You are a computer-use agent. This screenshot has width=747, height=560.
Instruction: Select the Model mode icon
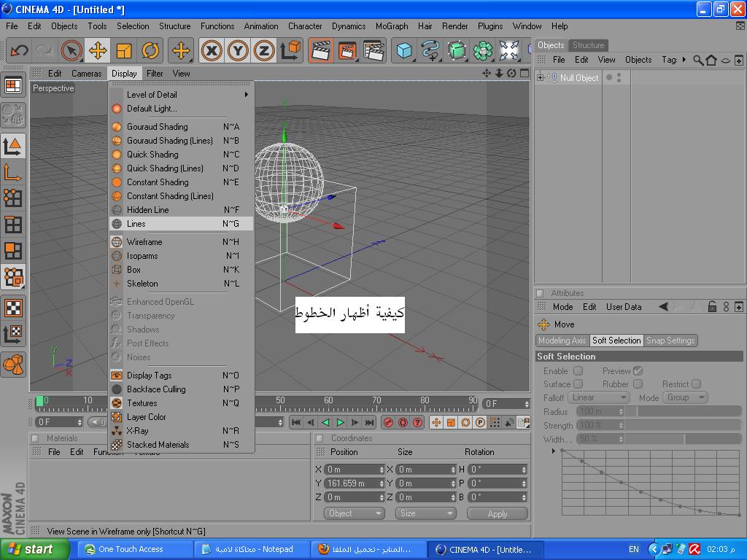13,146
